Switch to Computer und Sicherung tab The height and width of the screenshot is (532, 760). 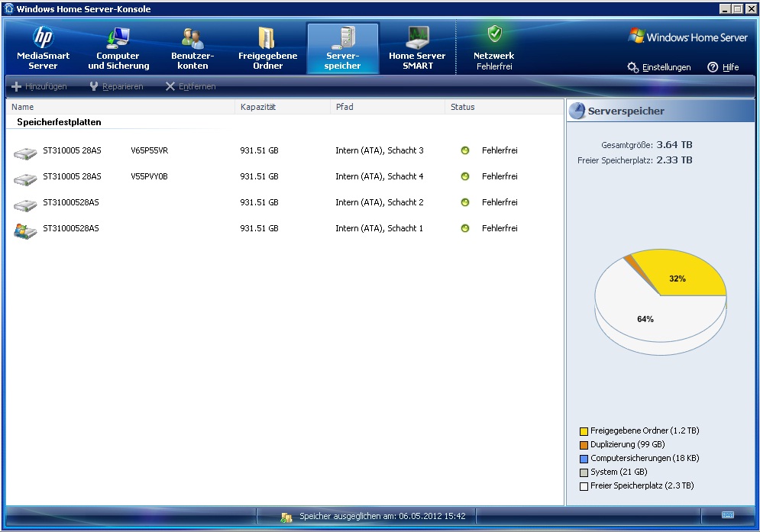point(118,48)
